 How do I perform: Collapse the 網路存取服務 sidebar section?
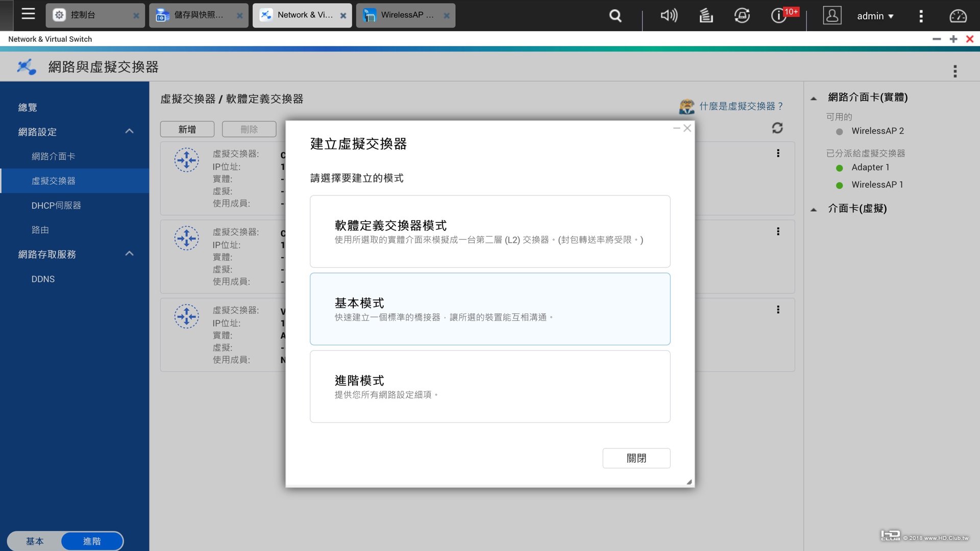coord(129,254)
